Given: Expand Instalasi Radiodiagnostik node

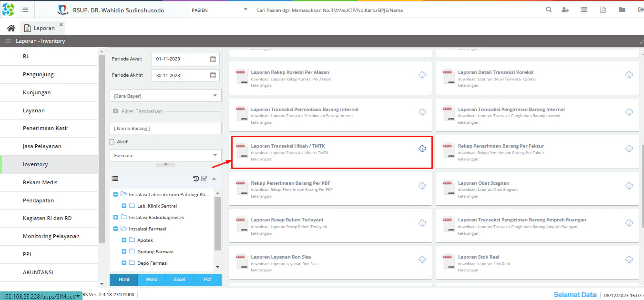Looking at the screenshot, I should (116, 217).
